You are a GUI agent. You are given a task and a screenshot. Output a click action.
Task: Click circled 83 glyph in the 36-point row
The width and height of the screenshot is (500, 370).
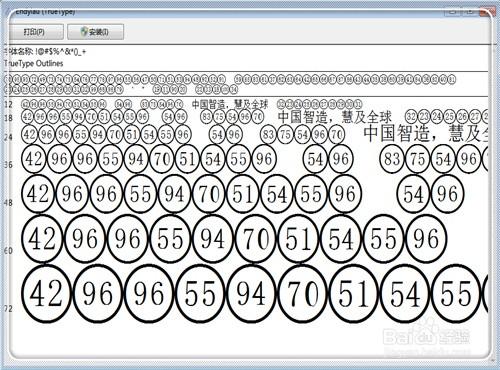point(392,159)
